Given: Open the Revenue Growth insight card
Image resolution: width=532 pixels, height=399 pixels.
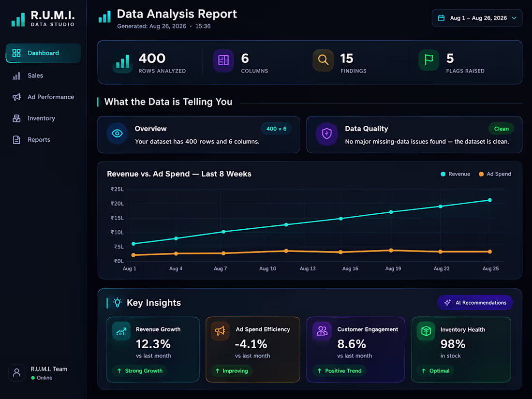Looking at the screenshot, I should [153, 350].
